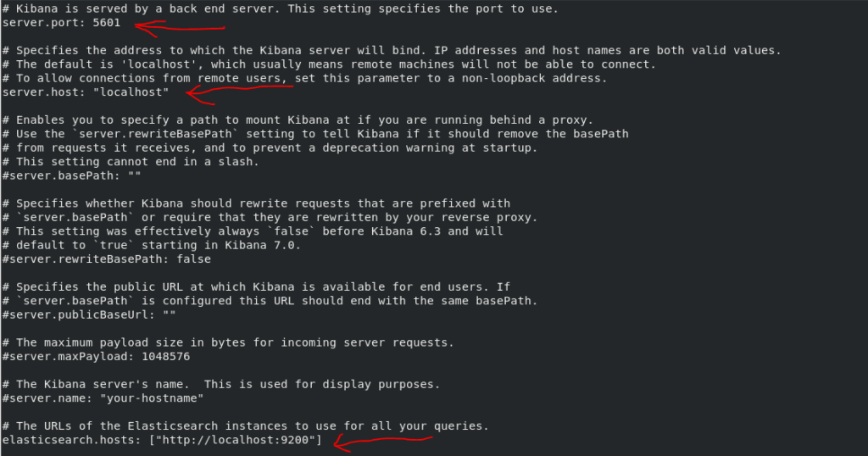Screen dimensions: 868x456
Task: Click the word "false" after rewriteBasePath
Action: click(194, 259)
